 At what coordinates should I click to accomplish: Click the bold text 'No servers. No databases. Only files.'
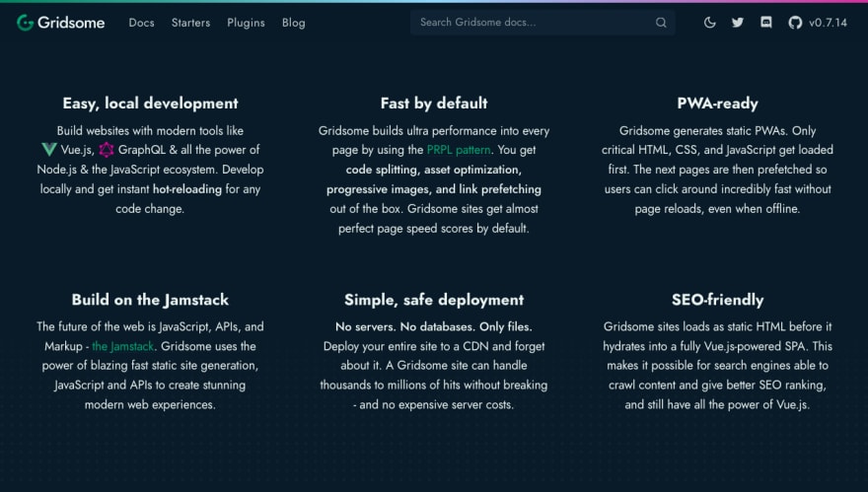[x=433, y=327]
